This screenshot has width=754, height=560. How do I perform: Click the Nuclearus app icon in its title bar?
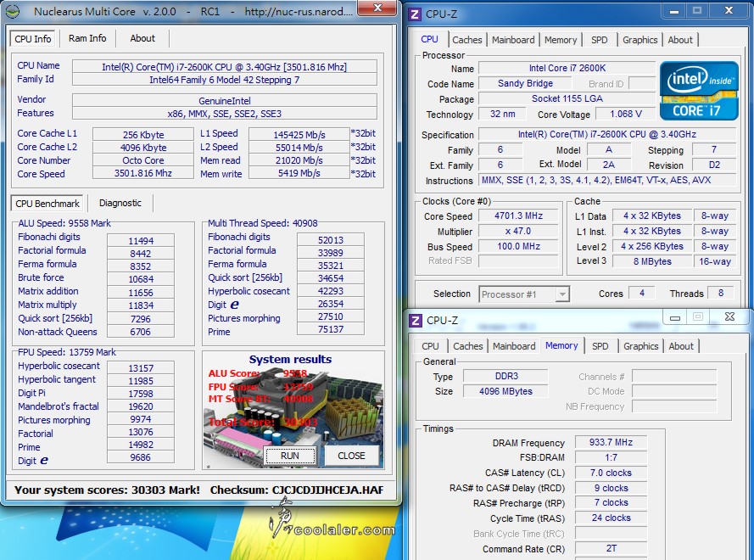click(13, 12)
